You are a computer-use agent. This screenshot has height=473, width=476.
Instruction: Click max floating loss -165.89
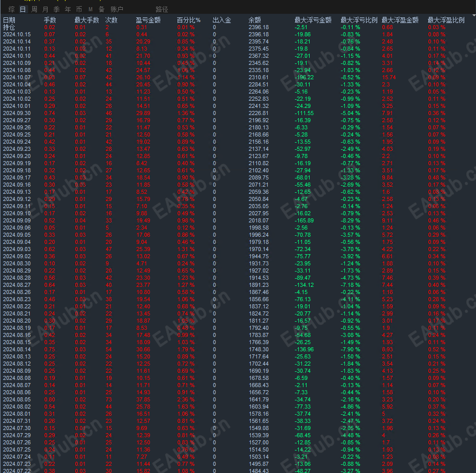tap(304, 220)
